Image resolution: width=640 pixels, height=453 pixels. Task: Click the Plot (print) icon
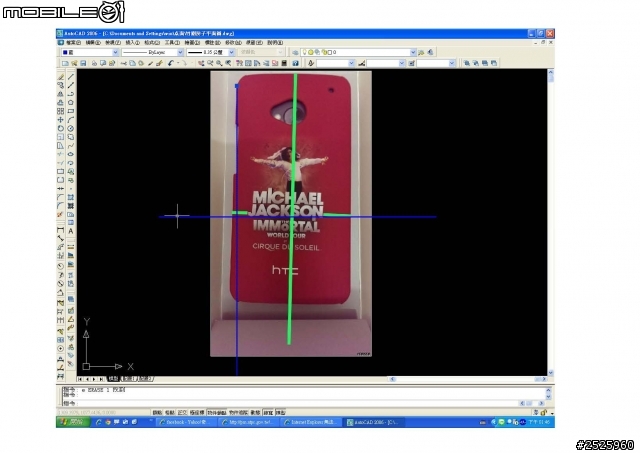tap(94, 63)
